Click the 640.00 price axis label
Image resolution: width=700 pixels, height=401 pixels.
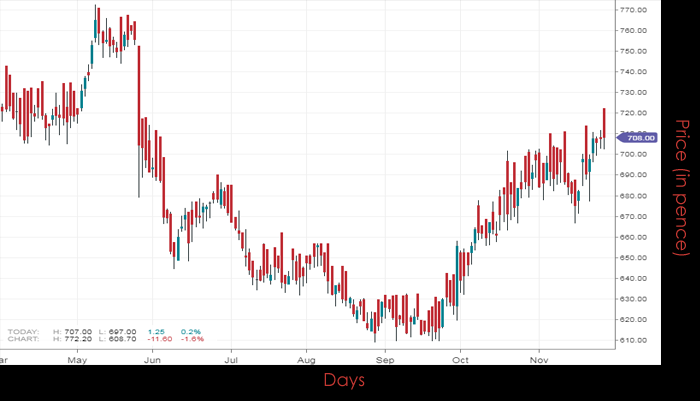coord(635,279)
